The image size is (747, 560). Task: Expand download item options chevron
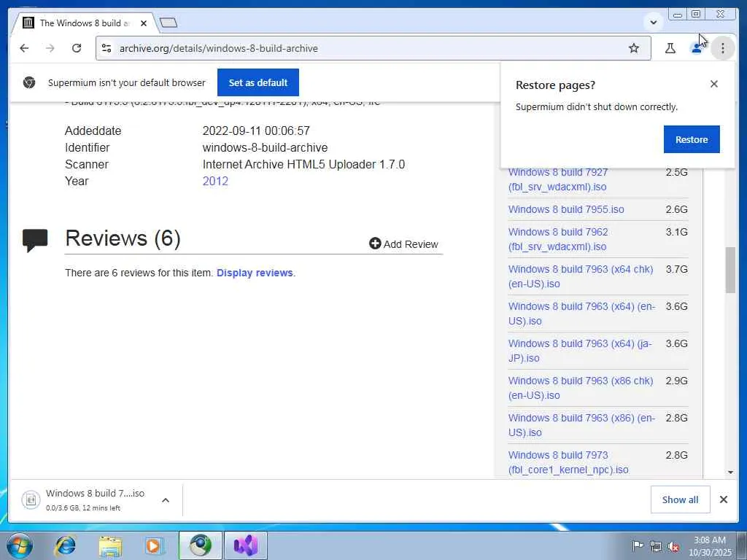click(166, 500)
